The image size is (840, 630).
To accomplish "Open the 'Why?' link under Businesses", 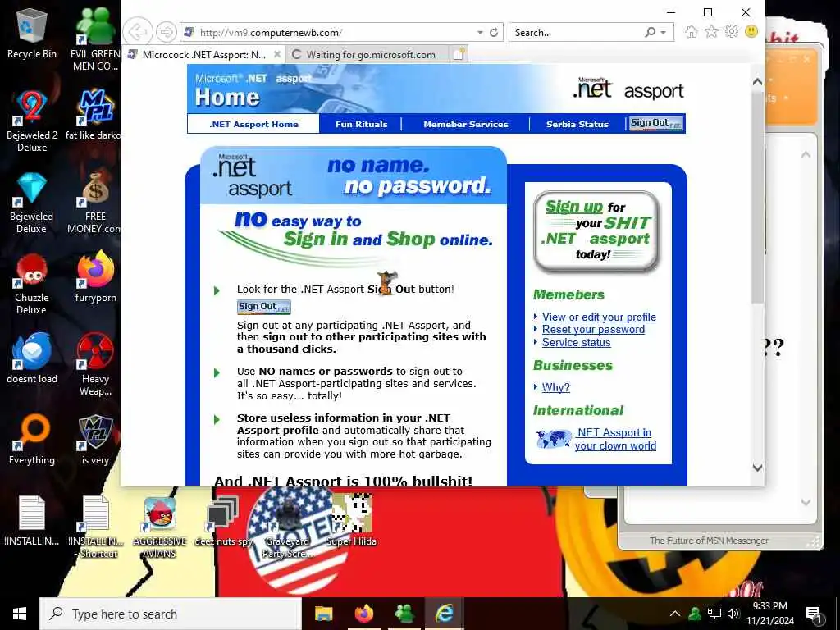I will coord(555,387).
